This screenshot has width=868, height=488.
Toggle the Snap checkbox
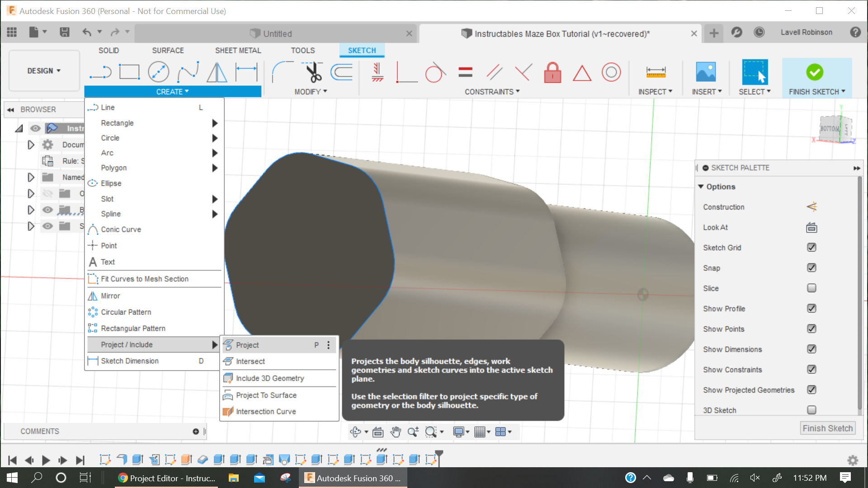coord(811,267)
